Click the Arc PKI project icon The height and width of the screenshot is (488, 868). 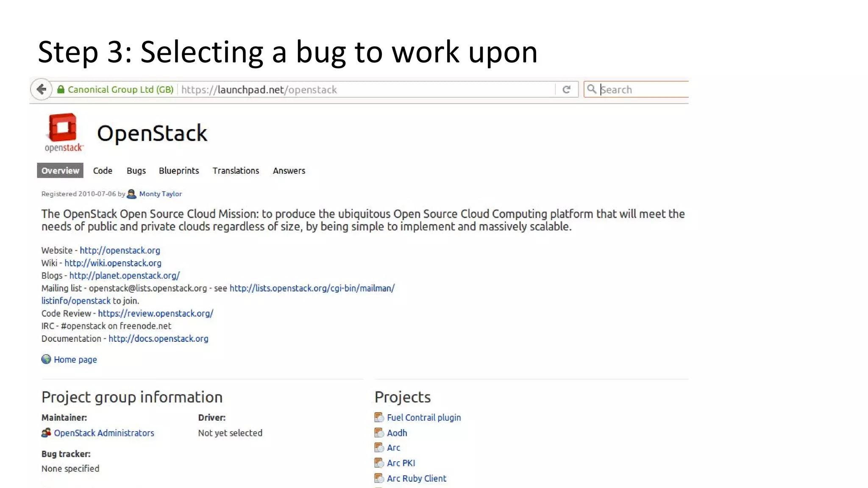pos(379,463)
